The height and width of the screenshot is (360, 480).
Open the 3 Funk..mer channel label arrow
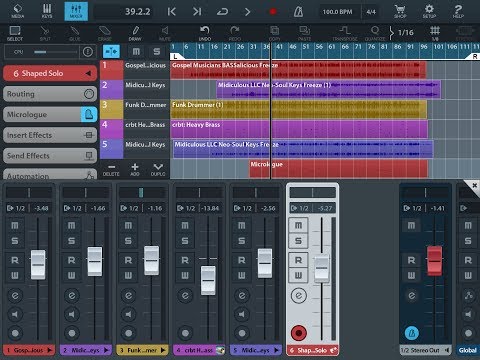(163, 350)
